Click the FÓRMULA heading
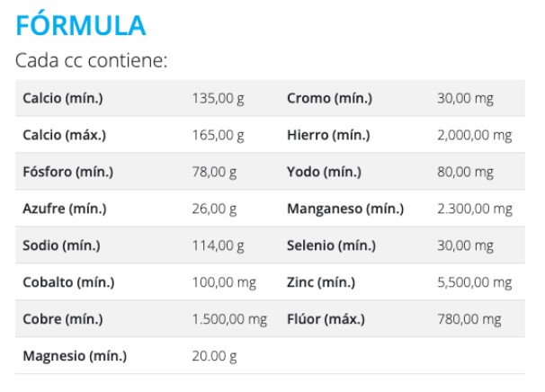 (81, 25)
